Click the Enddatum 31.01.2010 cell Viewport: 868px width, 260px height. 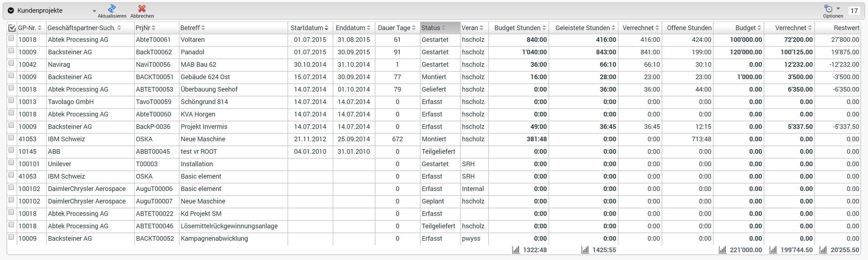coord(354,151)
